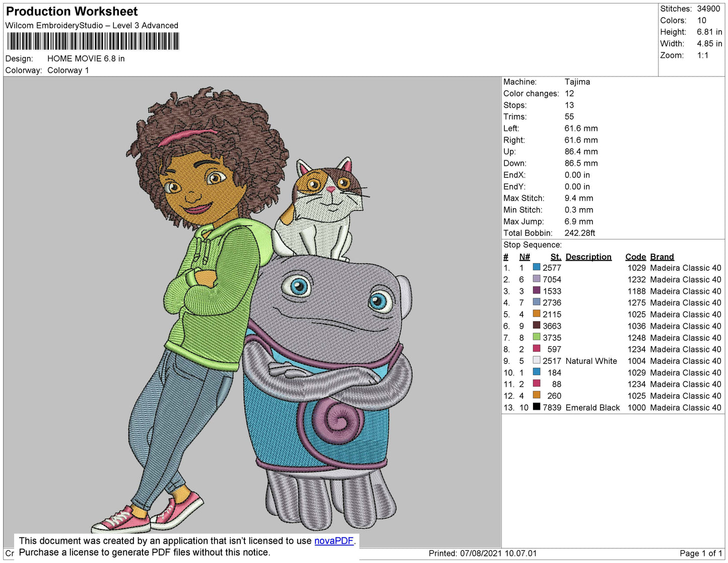The image size is (728, 563).
Task: Select the swatch next to 2736 stitches
Action: [537, 302]
